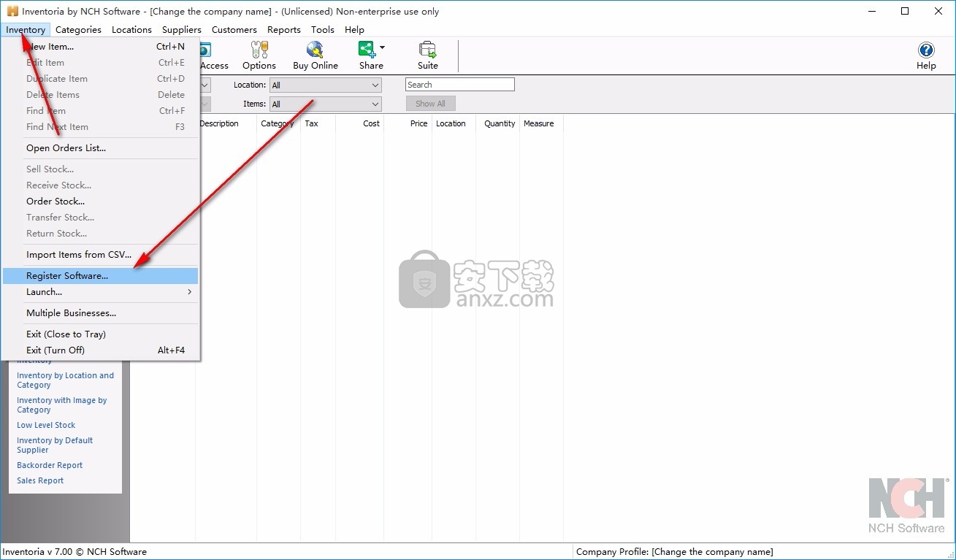Open the Backorder Report link
956x560 pixels.
[x=50, y=465]
